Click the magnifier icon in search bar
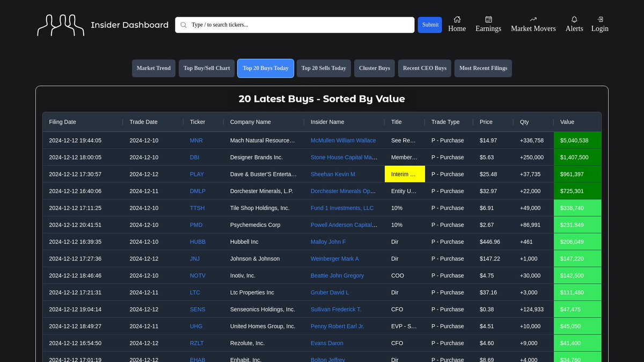Viewport: 644px width, 362px height. 184,25
